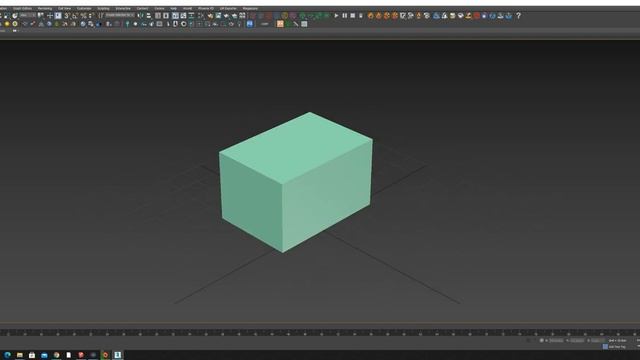Open the named selection sets dropdown
The height and width of the screenshot is (360, 640).
[120, 15]
